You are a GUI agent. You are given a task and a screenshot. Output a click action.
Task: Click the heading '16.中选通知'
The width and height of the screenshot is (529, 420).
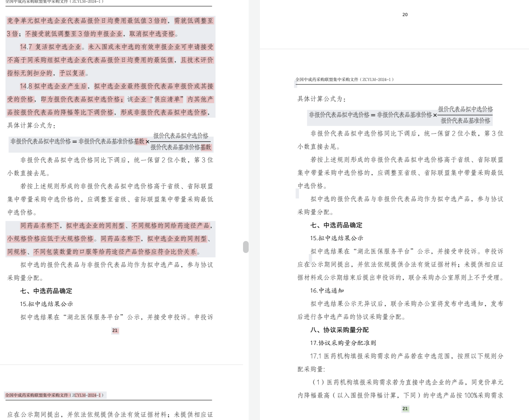[x=327, y=291]
